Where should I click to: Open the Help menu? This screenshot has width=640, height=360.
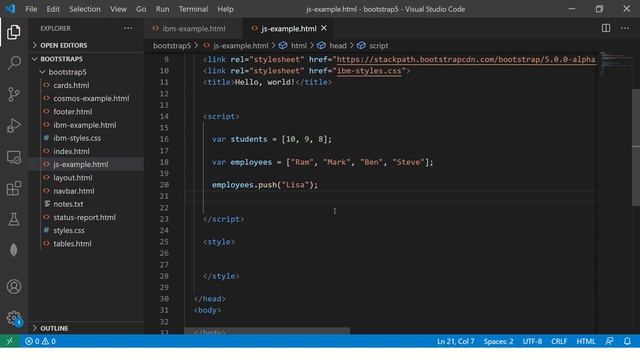tap(225, 9)
